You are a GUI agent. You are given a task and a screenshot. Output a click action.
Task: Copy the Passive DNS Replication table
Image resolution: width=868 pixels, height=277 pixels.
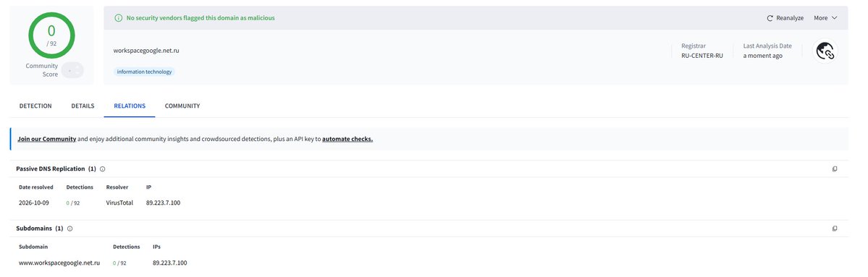click(835, 169)
